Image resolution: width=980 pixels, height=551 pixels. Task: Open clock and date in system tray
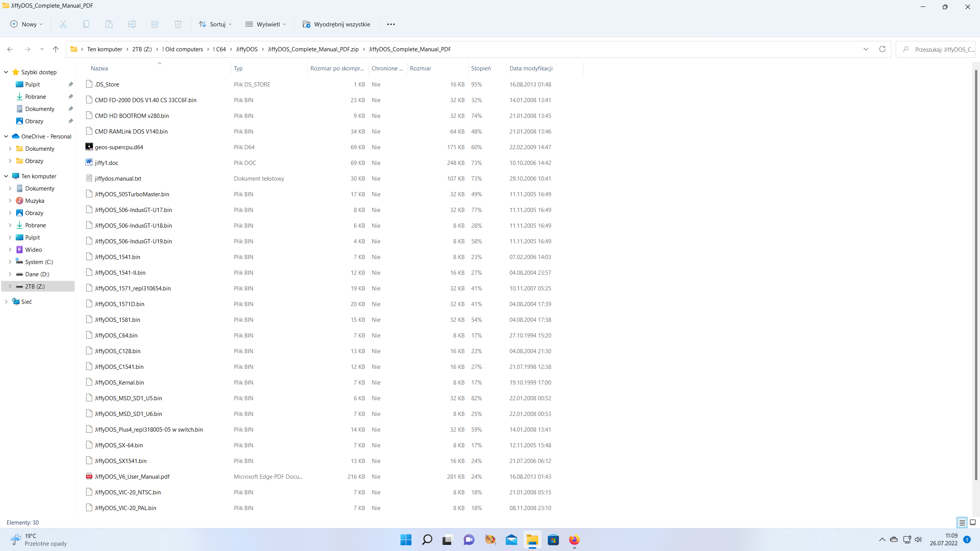944,540
